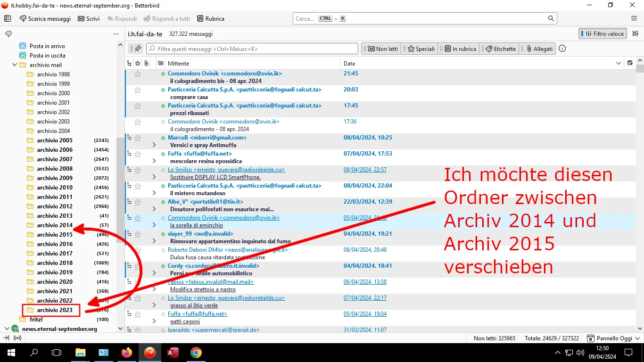
Task: Open the folder pane three-dots options
Action: pyautogui.click(x=116, y=34)
